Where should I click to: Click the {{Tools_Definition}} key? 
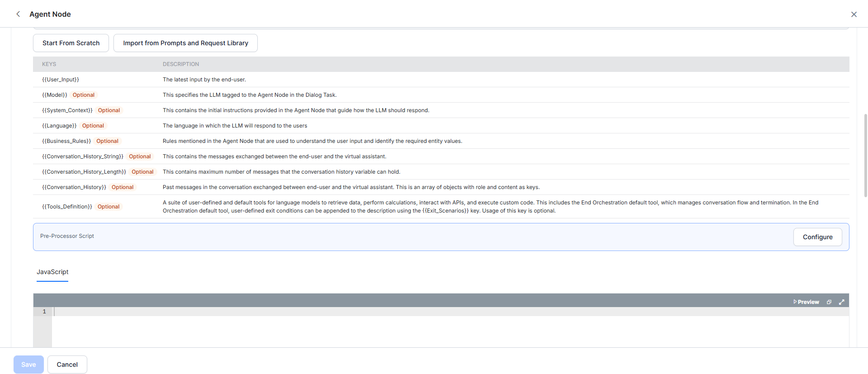click(67, 207)
